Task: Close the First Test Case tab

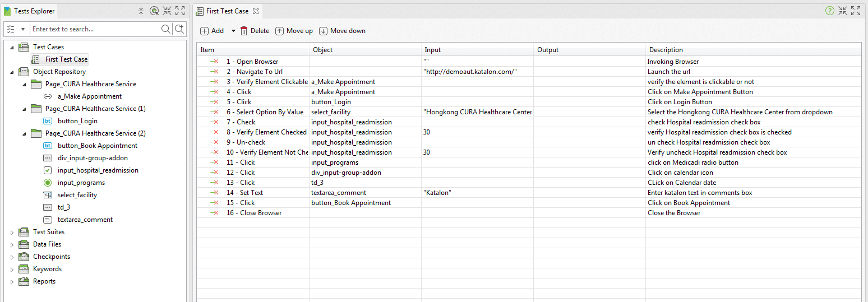Action: [255, 11]
